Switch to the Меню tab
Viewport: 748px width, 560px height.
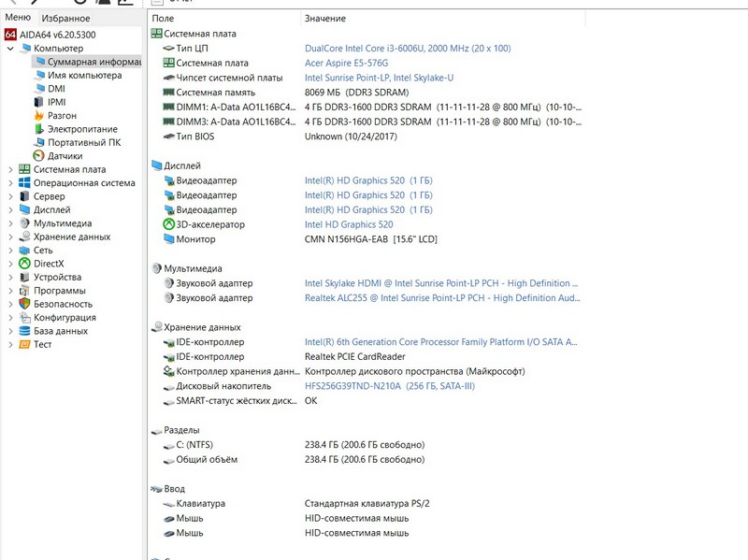pyautogui.click(x=18, y=19)
